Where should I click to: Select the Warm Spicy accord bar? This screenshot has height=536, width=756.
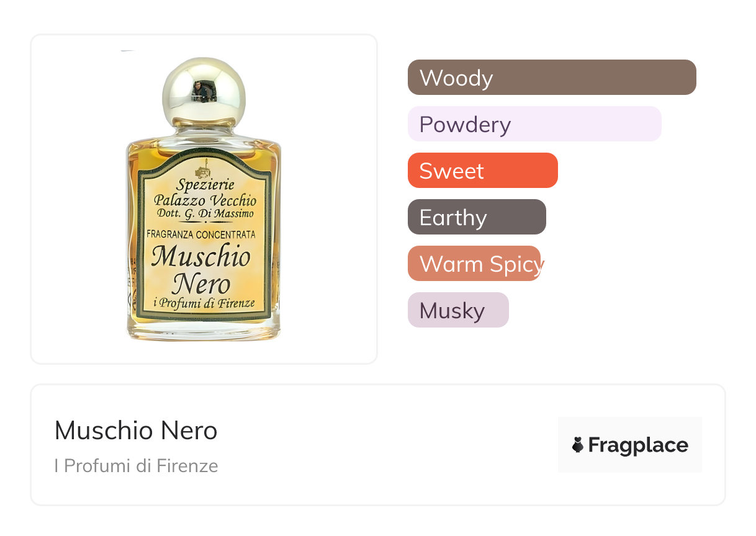pyautogui.click(x=475, y=264)
